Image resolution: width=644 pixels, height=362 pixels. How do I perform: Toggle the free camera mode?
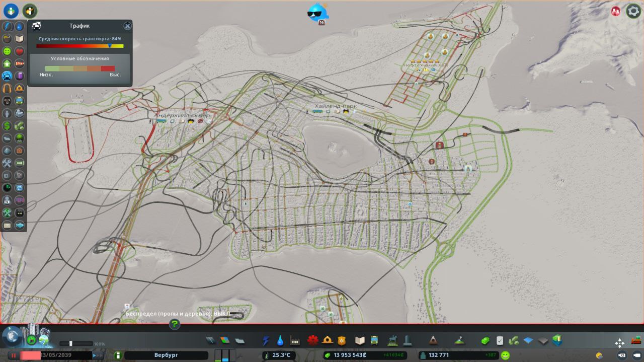click(x=637, y=355)
